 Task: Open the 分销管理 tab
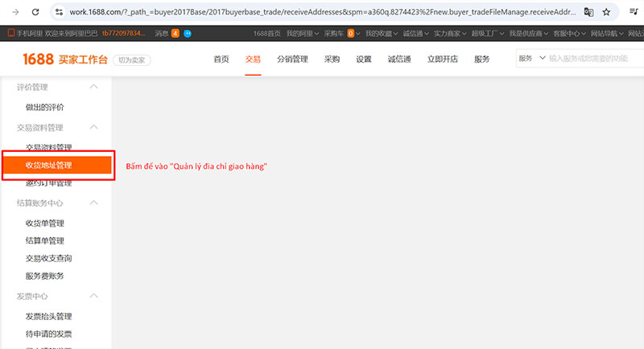point(292,60)
